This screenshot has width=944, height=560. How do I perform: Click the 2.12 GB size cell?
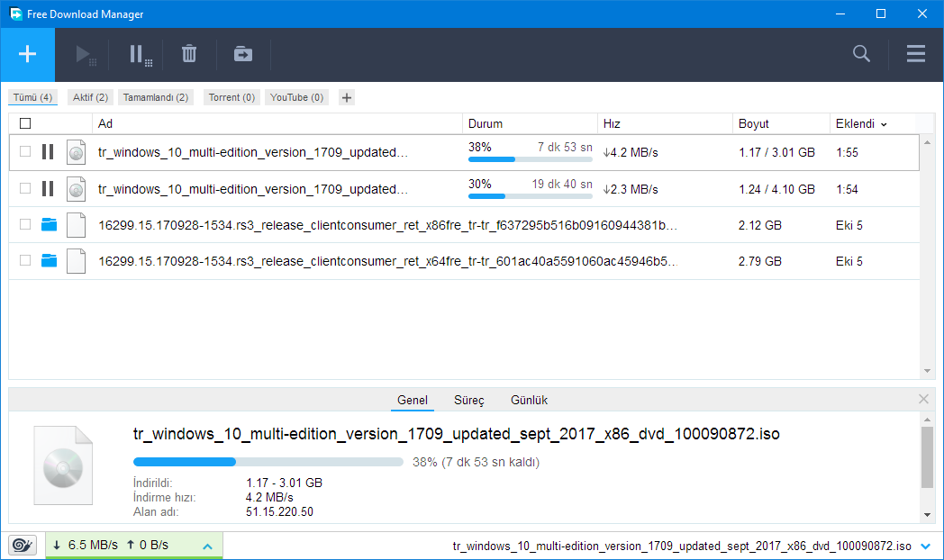pos(759,226)
